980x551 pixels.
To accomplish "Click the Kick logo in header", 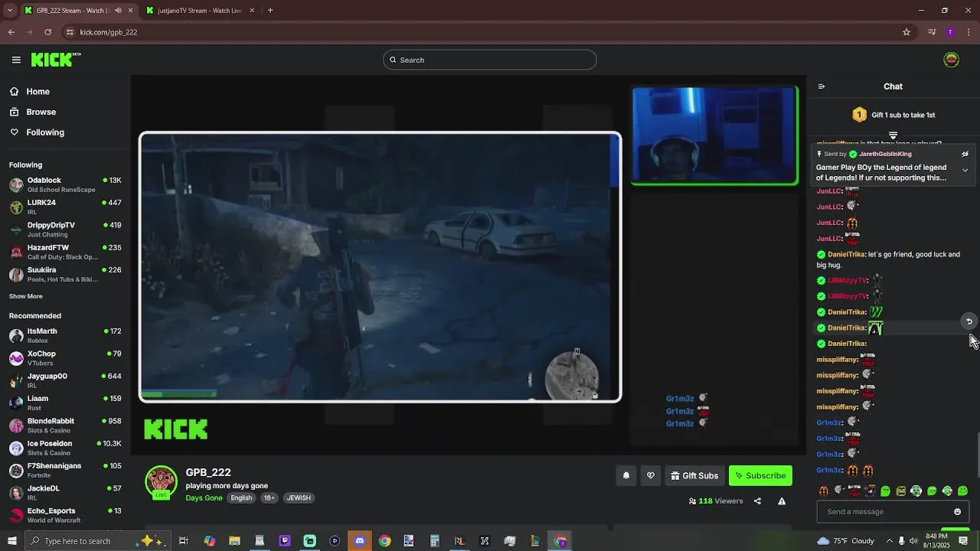I will [x=56, y=60].
